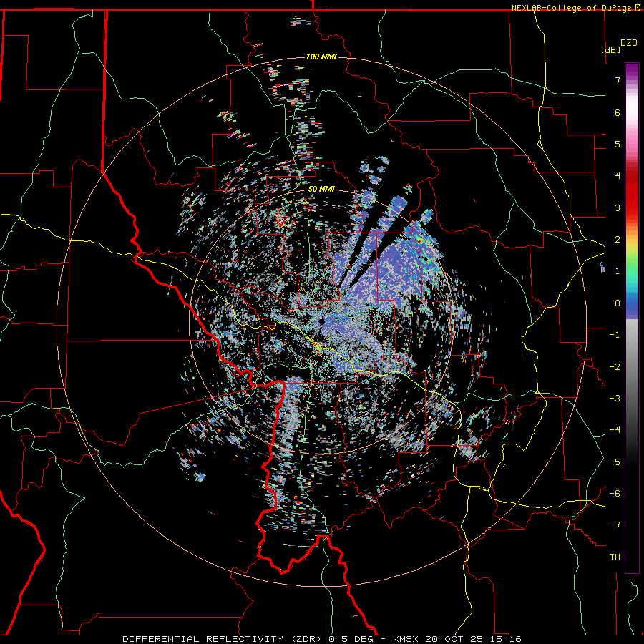
Task: Click the DZD product label
Action: coord(628,43)
